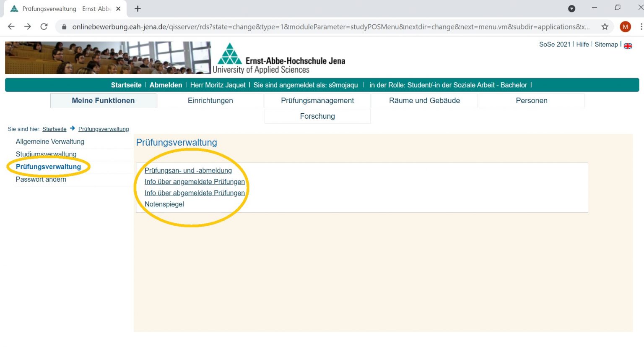Click the back navigation arrow
The height and width of the screenshot is (347, 644).
pos(11,26)
